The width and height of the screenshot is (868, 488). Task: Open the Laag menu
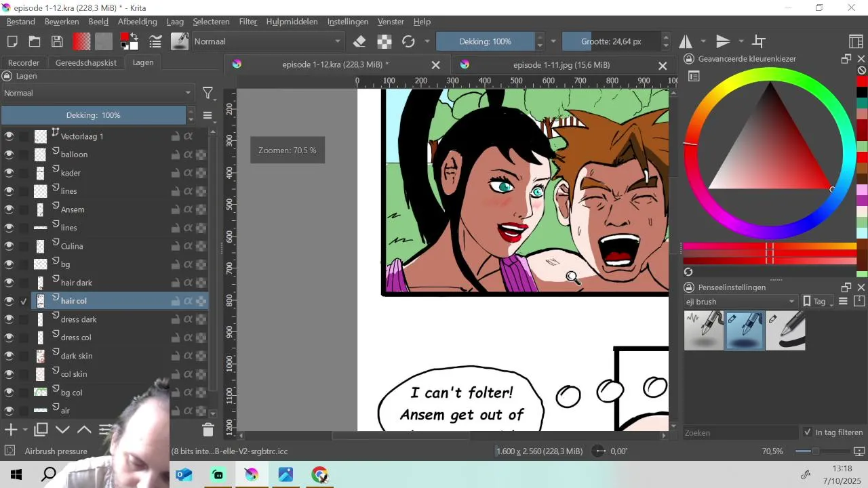tap(175, 22)
